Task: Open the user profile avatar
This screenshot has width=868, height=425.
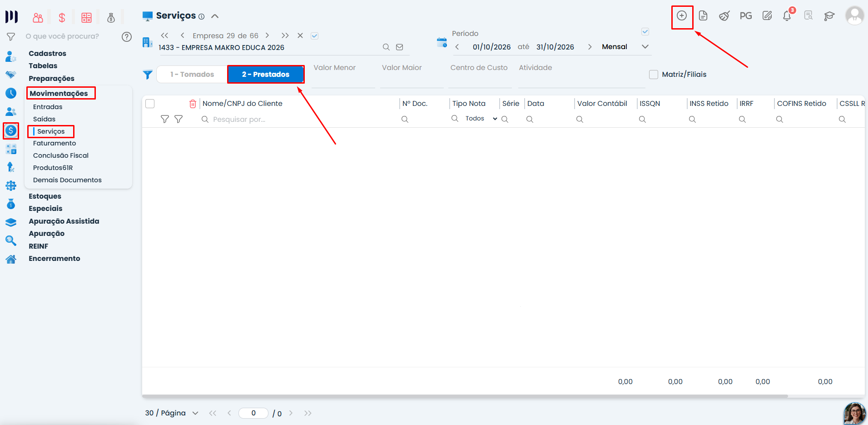Action: click(x=854, y=15)
